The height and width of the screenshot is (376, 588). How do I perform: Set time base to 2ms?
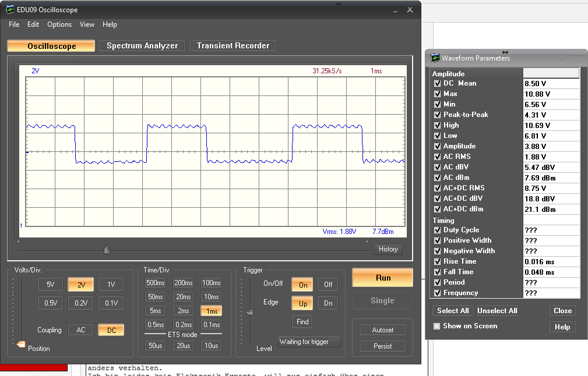[x=184, y=311]
